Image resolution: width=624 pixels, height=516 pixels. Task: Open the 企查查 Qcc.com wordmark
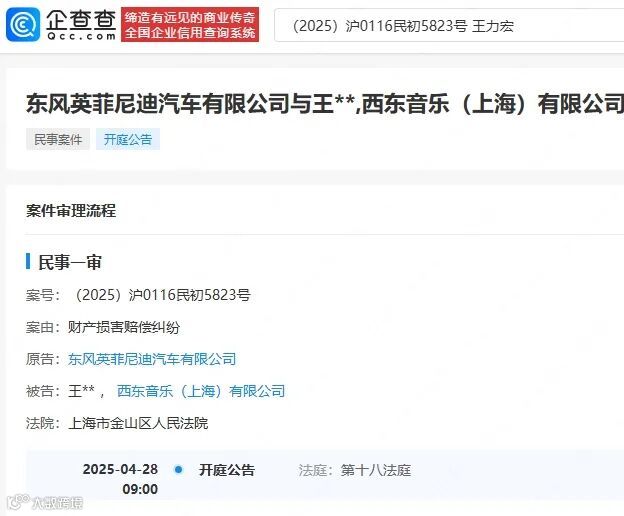click(81, 25)
